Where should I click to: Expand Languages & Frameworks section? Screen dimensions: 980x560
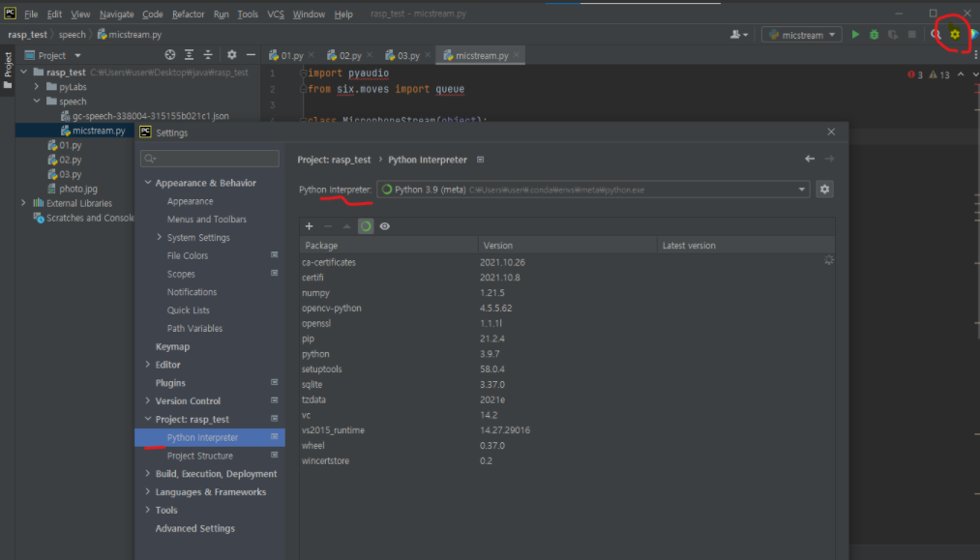click(148, 491)
